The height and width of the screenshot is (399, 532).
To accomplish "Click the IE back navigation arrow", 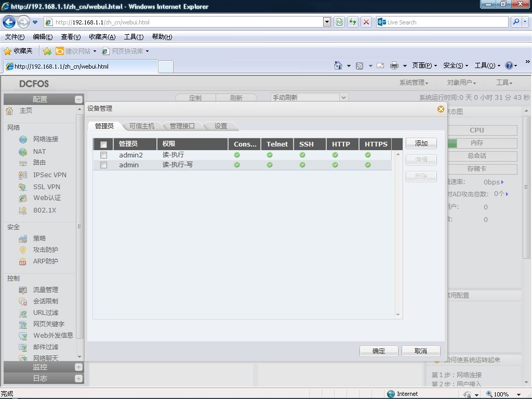I will click(9, 22).
